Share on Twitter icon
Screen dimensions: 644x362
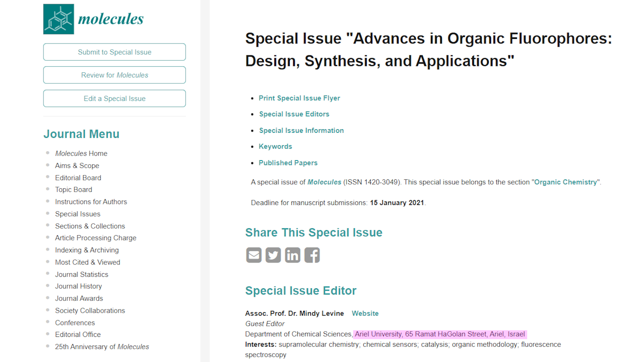(x=273, y=255)
